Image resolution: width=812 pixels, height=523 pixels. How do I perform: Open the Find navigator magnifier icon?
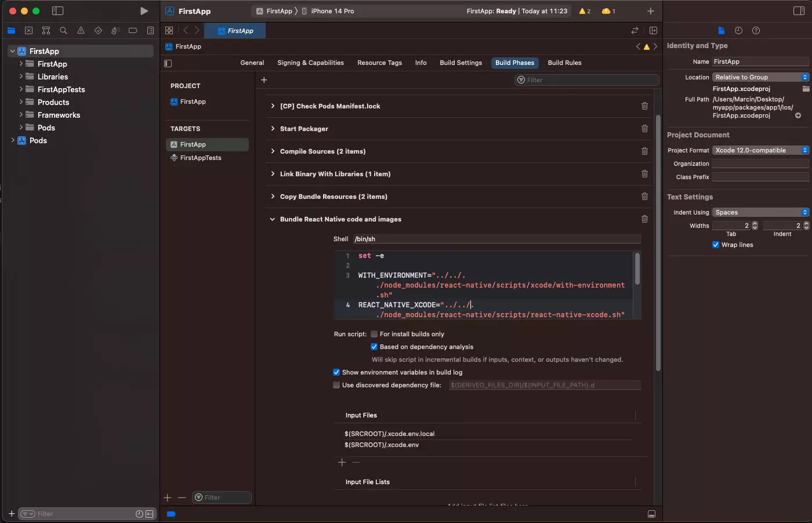[63, 31]
